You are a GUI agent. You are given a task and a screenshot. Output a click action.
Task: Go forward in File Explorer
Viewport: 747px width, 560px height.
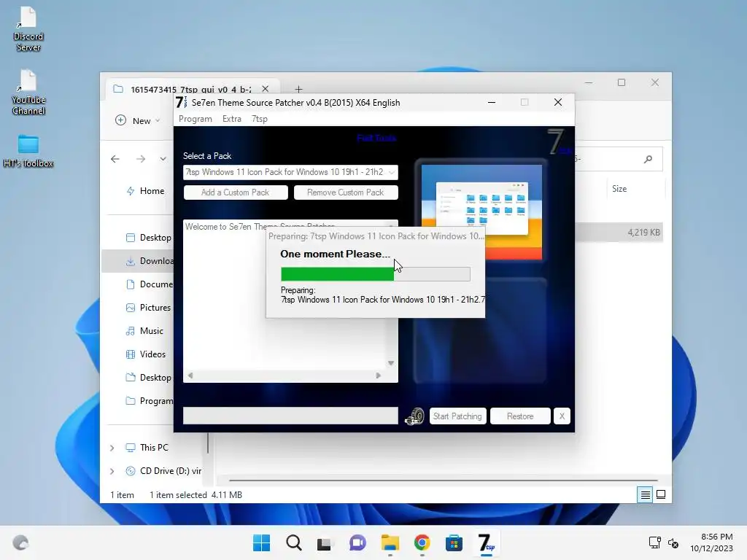click(141, 159)
